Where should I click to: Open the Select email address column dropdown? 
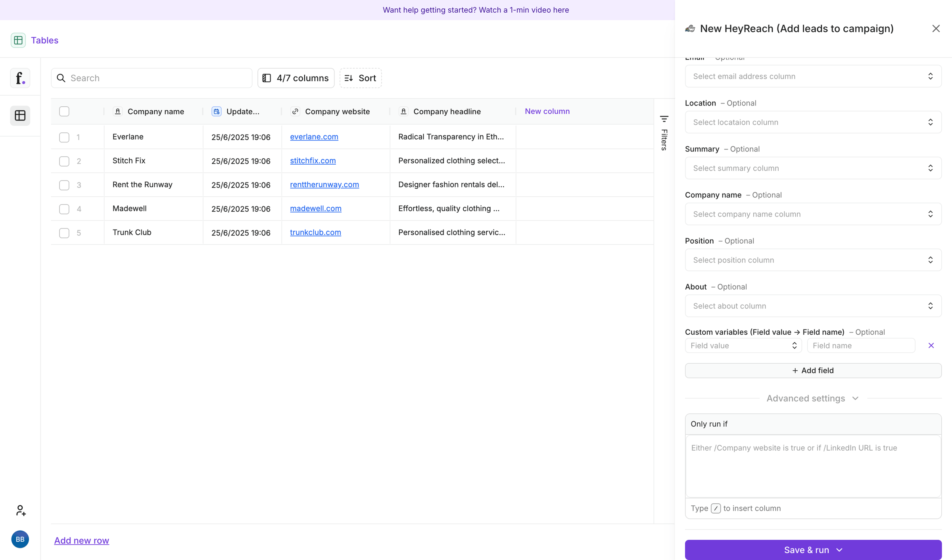tap(813, 76)
